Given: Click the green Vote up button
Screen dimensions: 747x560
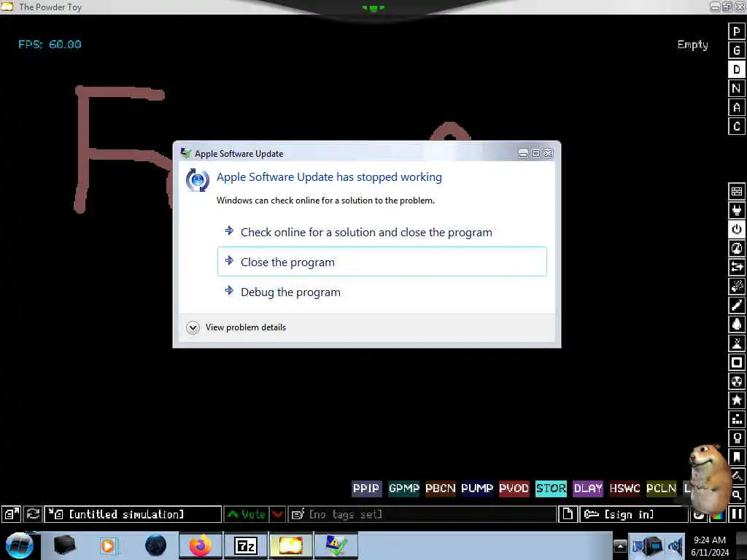Looking at the screenshot, I should pos(247,514).
